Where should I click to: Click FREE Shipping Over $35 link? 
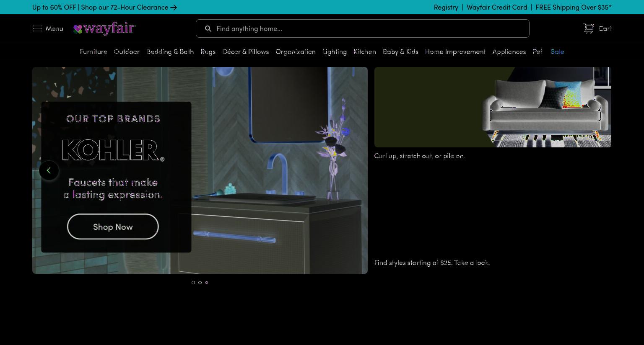[x=574, y=7]
